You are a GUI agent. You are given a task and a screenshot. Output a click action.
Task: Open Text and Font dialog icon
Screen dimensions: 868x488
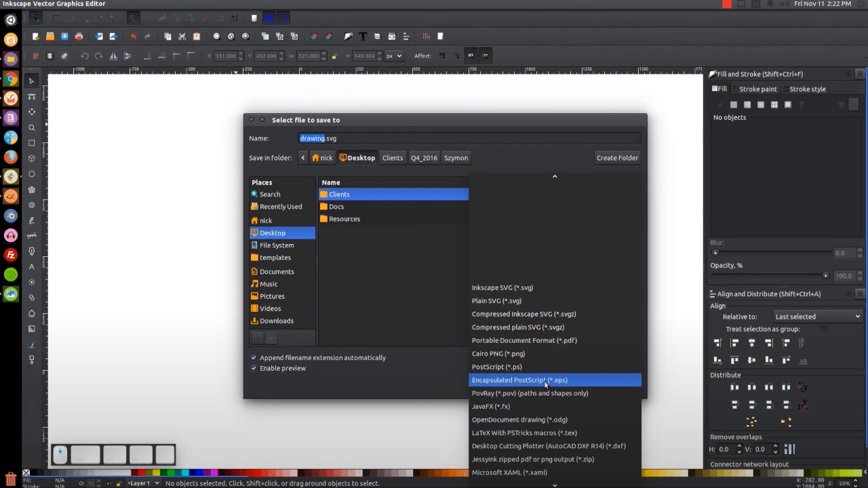[x=363, y=37]
